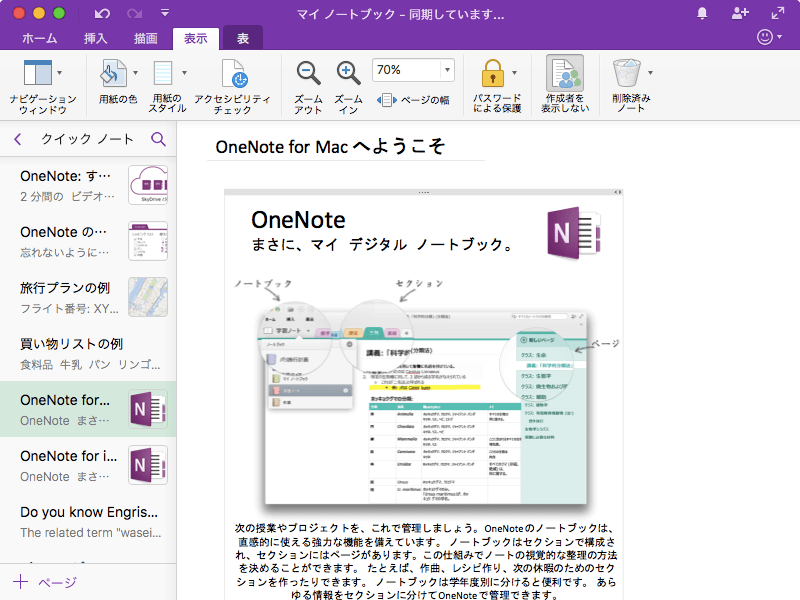This screenshot has height=600, width=800.
Task: Click the page search magnifier icon
Action: coord(159,139)
